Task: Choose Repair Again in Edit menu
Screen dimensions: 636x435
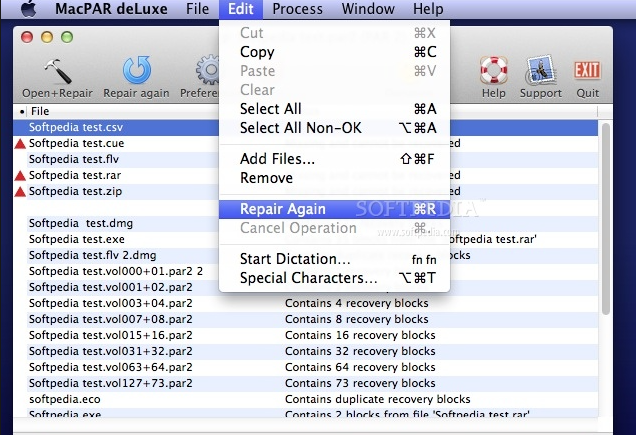Action: tap(334, 209)
